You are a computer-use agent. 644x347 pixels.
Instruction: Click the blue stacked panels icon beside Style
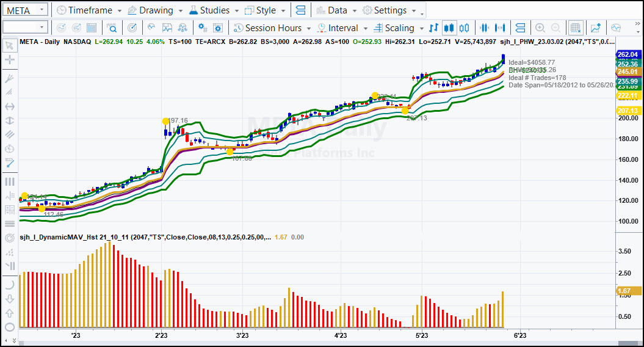tap(301, 10)
